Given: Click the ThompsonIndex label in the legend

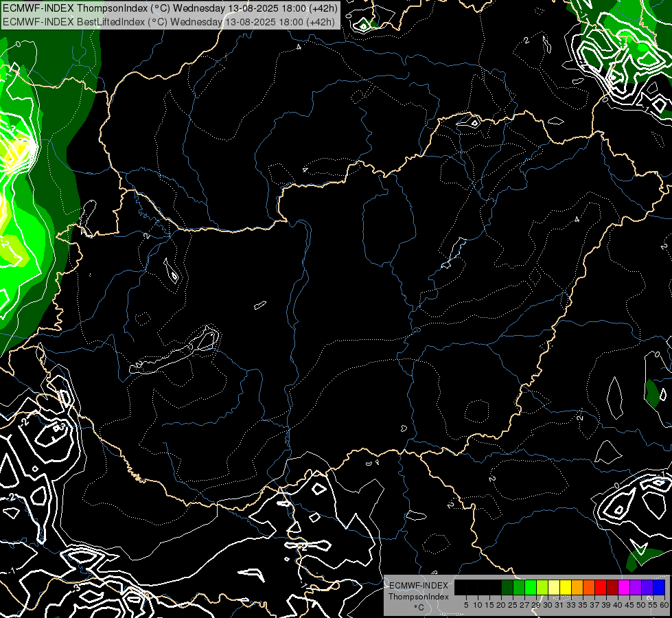Looking at the screenshot, I should (x=419, y=597).
